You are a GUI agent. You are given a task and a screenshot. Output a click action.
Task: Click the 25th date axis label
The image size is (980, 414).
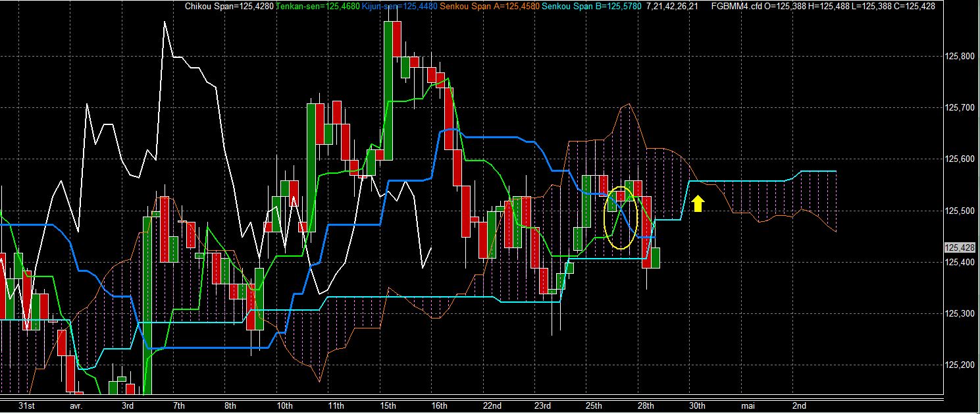click(594, 405)
